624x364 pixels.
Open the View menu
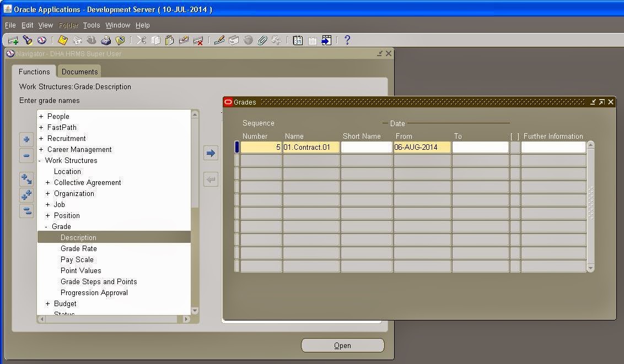pyautogui.click(x=46, y=25)
